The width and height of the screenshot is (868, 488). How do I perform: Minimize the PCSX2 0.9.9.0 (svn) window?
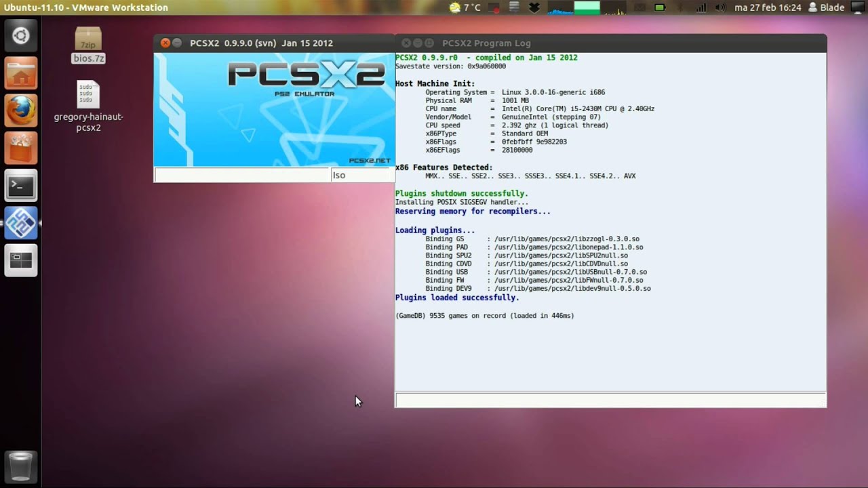click(x=177, y=43)
